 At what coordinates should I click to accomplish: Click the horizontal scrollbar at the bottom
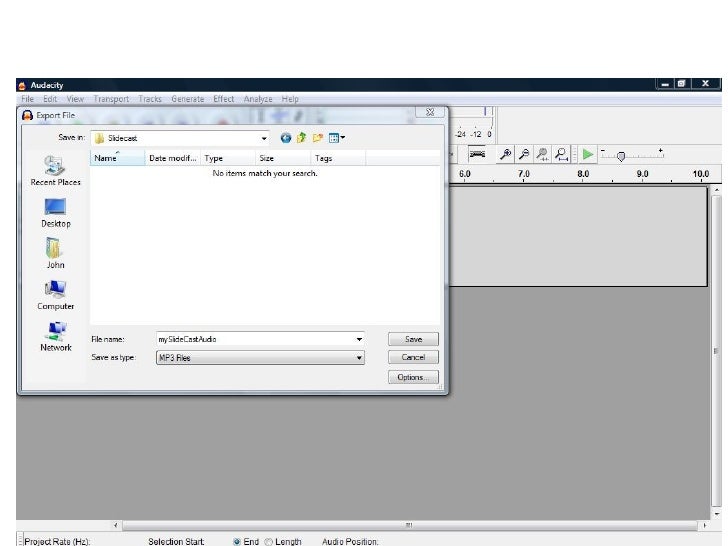point(409,525)
